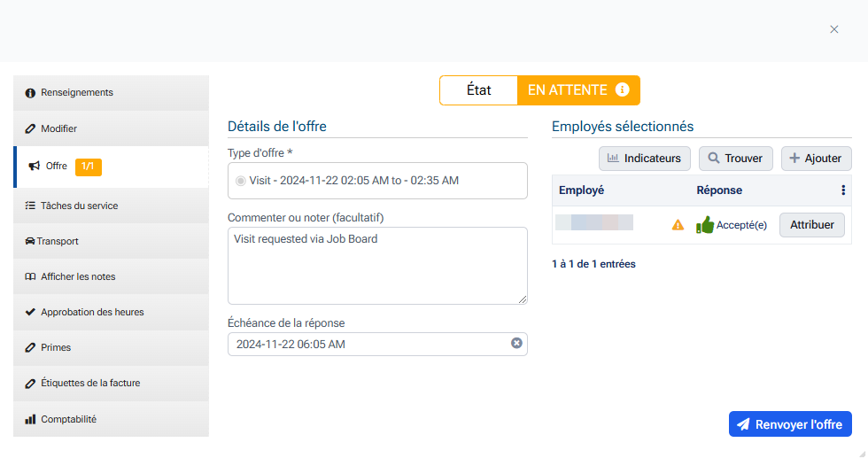Click Ajouter to add an employee

tap(816, 159)
